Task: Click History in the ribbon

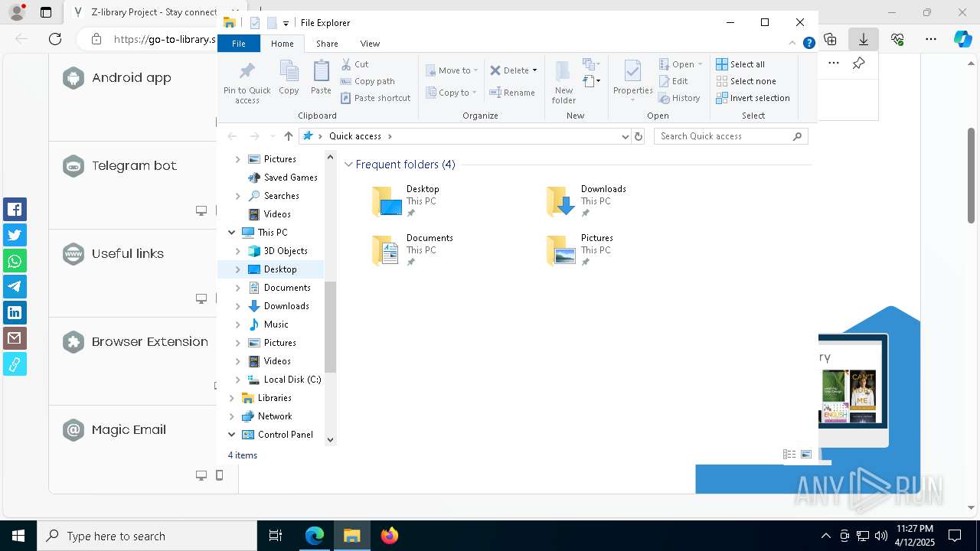Action: tap(679, 98)
